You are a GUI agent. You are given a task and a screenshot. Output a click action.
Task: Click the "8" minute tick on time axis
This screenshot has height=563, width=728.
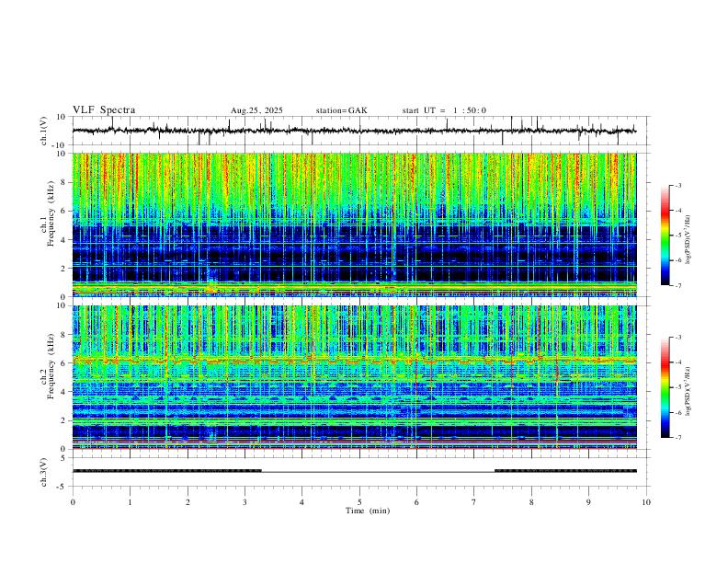click(x=531, y=502)
